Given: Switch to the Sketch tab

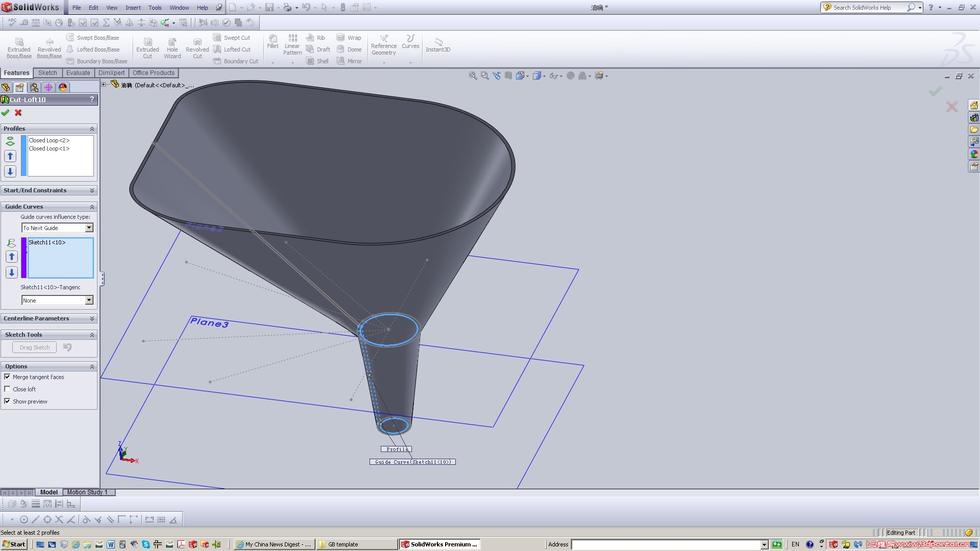Looking at the screenshot, I should (47, 73).
